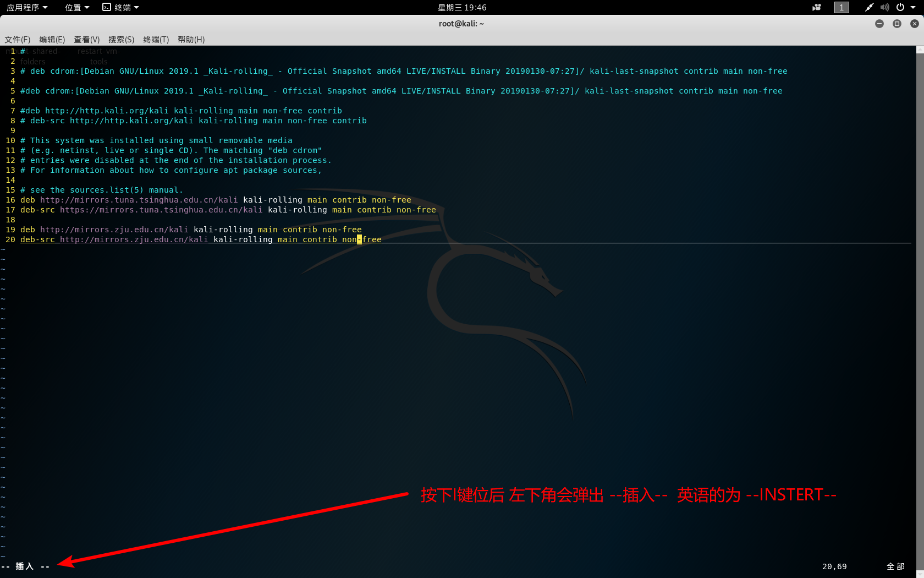Open the 编辑(E) menu
Image resolution: width=924 pixels, height=578 pixels.
click(52, 40)
